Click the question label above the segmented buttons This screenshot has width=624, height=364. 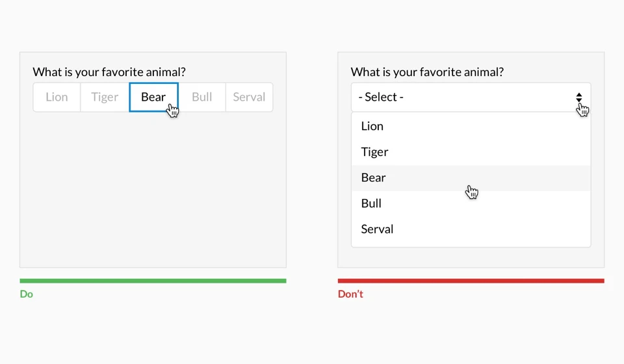tap(109, 72)
